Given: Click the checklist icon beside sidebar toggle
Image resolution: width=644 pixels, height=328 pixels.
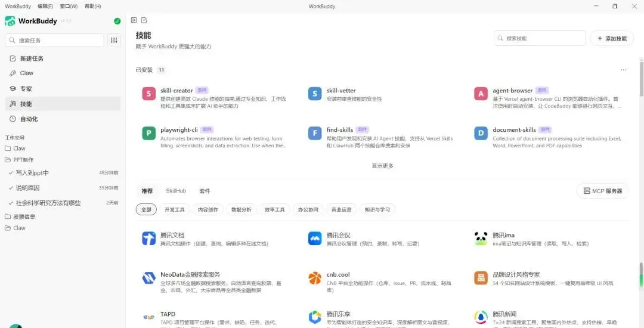Looking at the screenshot, I should pos(144,20).
